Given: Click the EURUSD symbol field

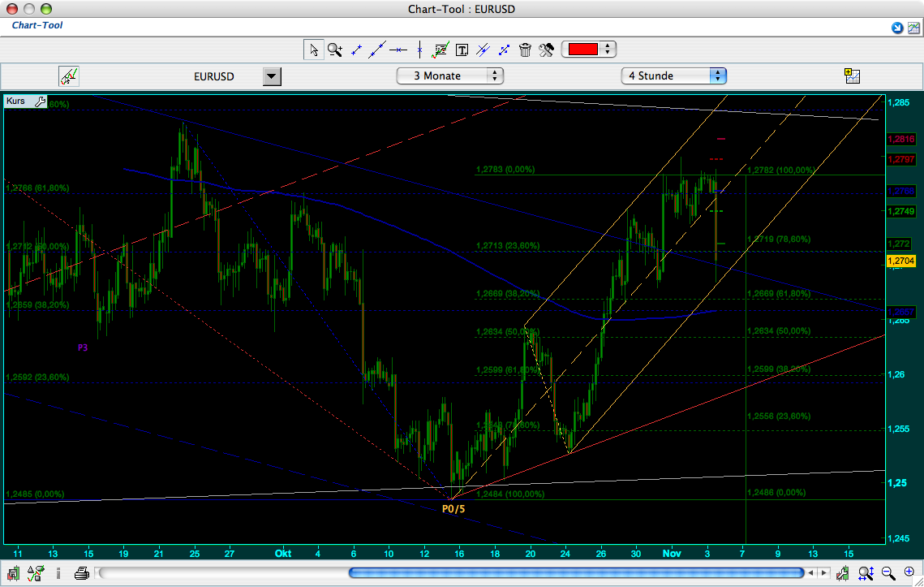Looking at the screenshot, I should (214, 76).
